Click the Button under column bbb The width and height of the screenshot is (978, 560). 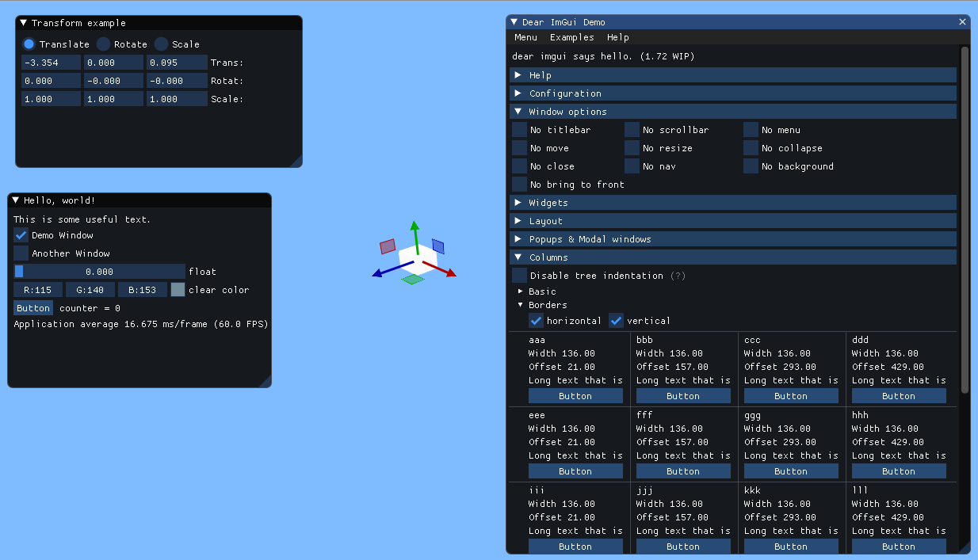(x=683, y=396)
